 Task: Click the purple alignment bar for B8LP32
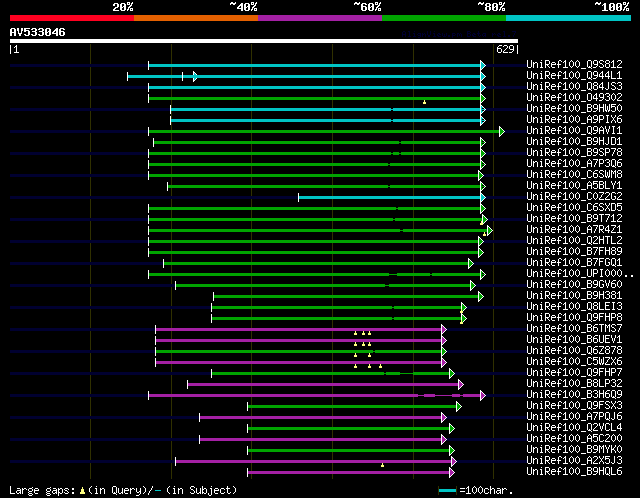pyautogui.click(x=323, y=385)
